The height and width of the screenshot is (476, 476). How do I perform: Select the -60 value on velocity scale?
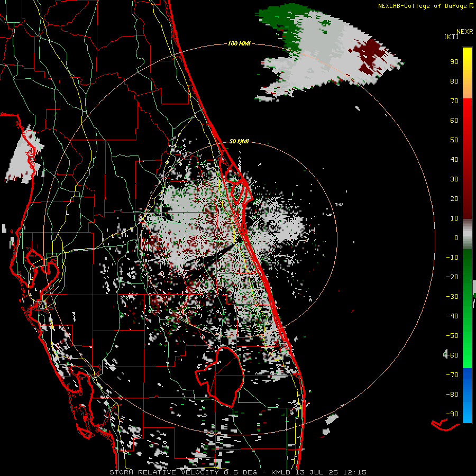452,355
